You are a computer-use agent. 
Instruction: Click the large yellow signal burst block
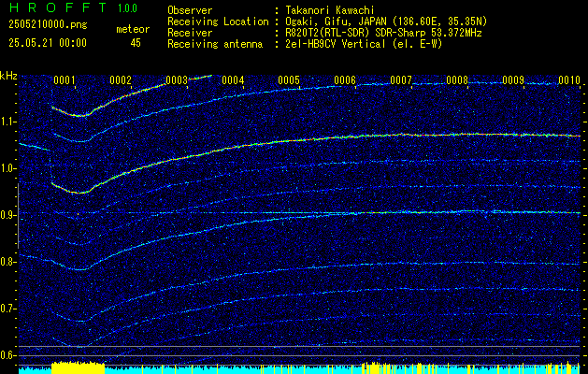pos(78,367)
